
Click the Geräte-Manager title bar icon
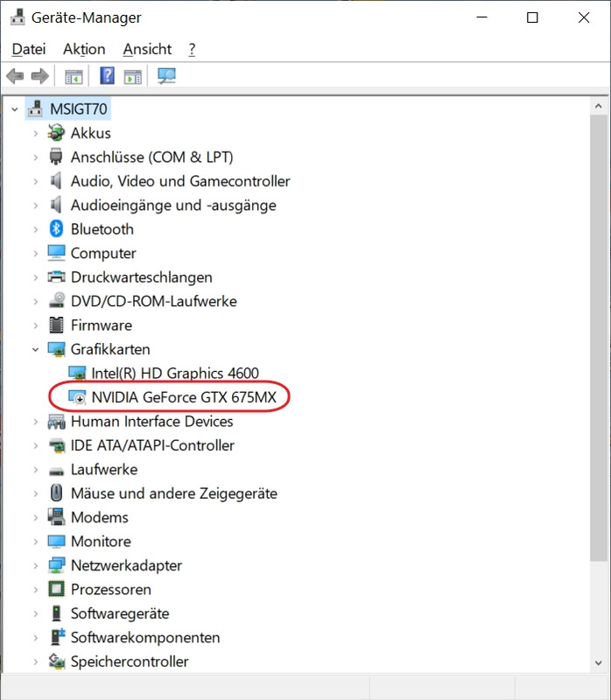click(x=18, y=17)
